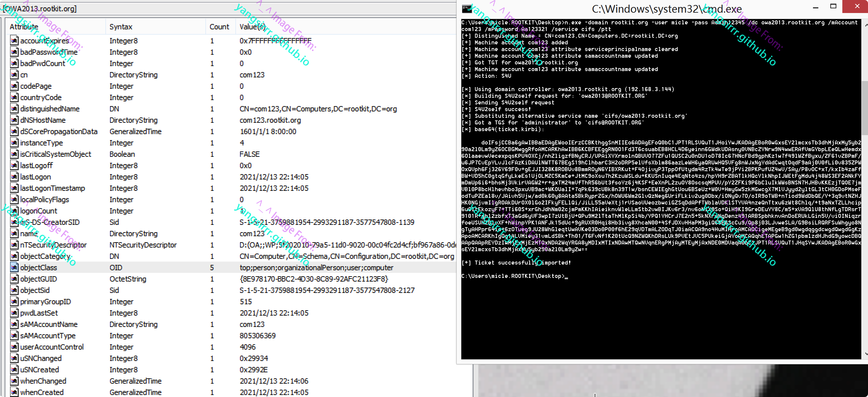The width and height of the screenshot is (868, 397).
Task: Select the objectSid attribute row
Action: (35, 290)
